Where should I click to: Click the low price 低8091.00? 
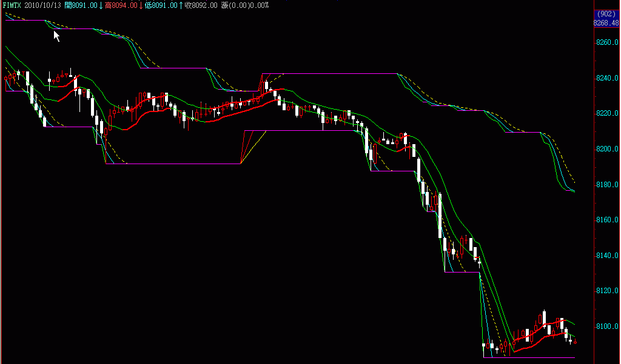[161, 5]
